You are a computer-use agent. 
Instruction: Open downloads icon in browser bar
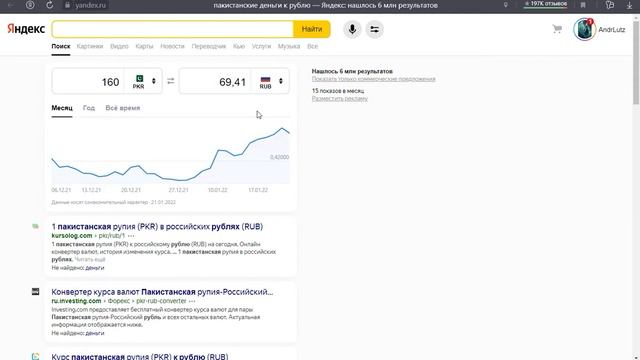(x=629, y=5)
